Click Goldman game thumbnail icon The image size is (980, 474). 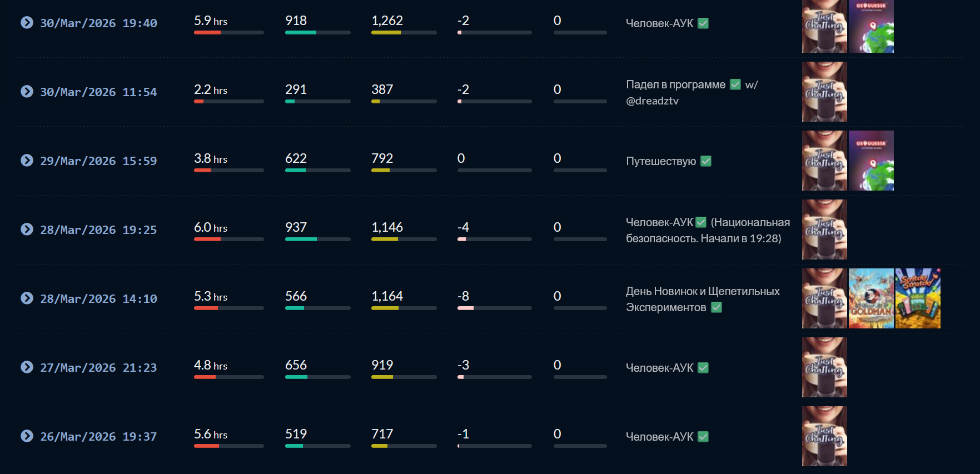click(x=871, y=298)
